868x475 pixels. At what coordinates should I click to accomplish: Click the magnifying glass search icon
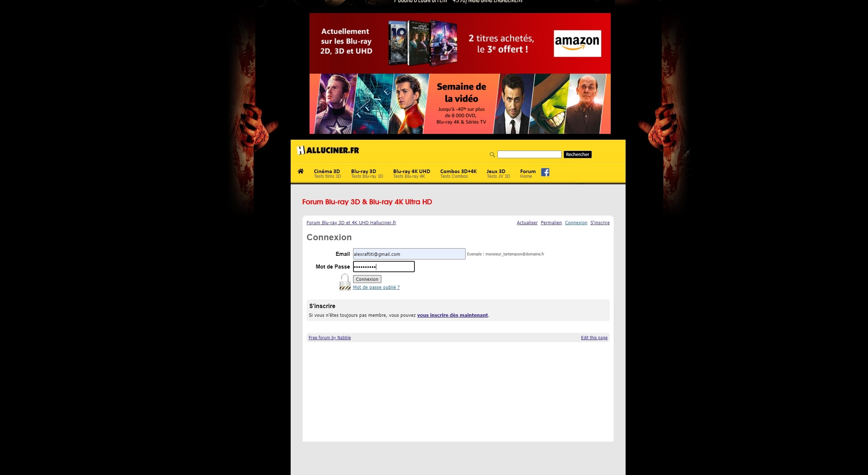pyautogui.click(x=492, y=155)
